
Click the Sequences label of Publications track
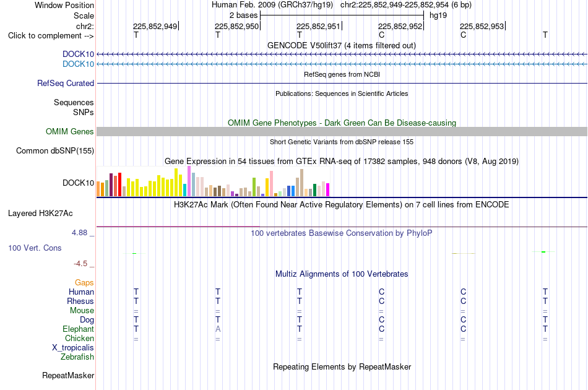pos(74,102)
